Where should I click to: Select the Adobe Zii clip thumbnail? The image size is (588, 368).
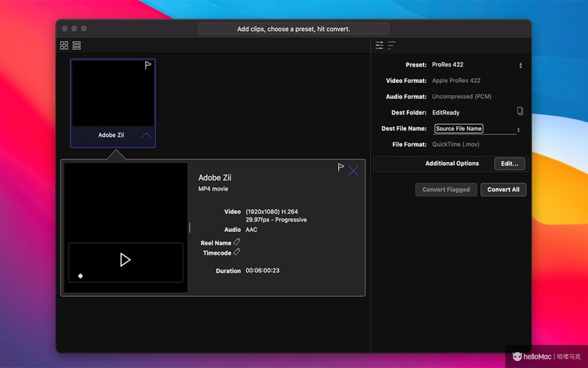tap(113, 103)
